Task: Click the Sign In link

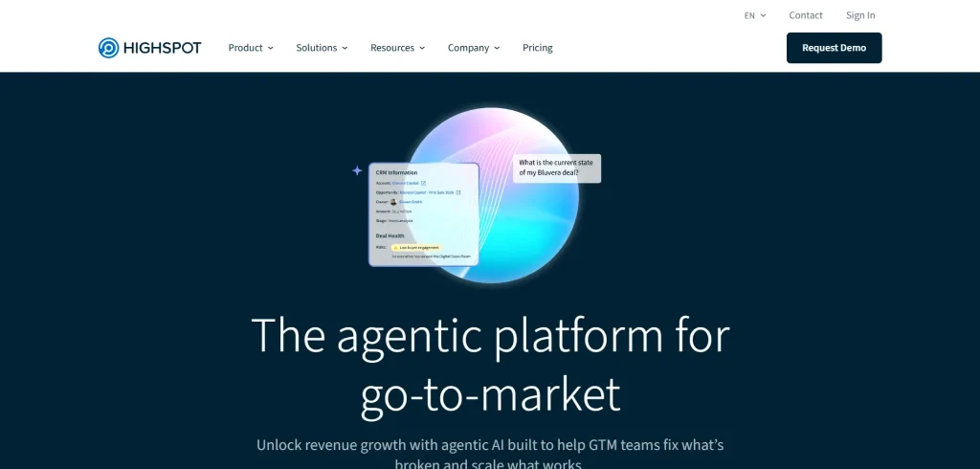Action: [860, 15]
